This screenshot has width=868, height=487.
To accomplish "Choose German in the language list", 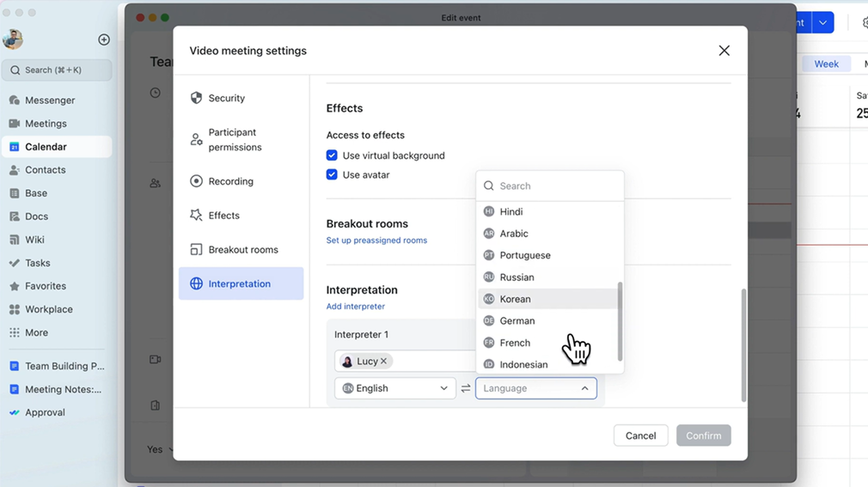I will (x=517, y=321).
